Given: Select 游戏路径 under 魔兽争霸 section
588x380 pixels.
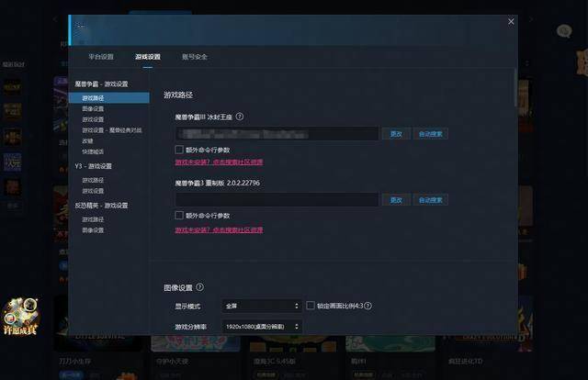Looking at the screenshot, I should pyautogui.click(x=108, y=98).
